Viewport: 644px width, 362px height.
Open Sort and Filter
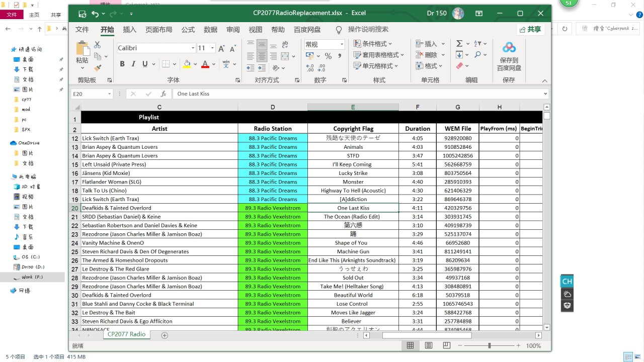coord(478,44)
